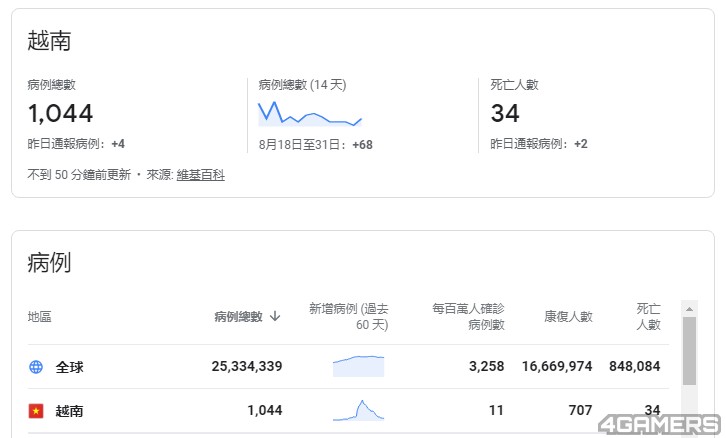
Task: Select the 全球 row label
Action: (69, 367)
